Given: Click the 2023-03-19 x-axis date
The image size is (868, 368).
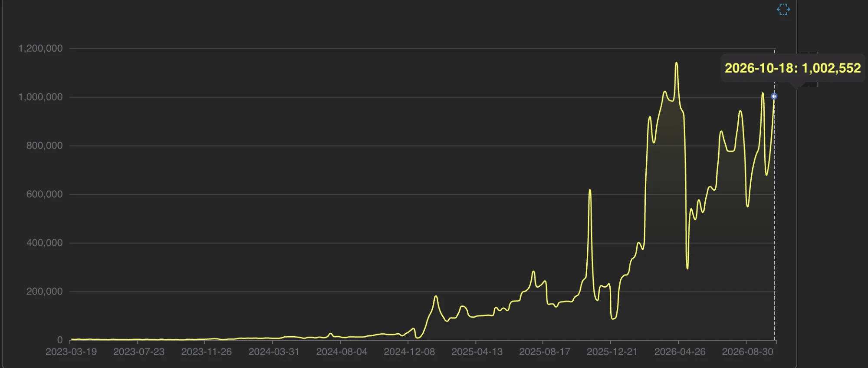Looking at the screenshot, I should tap(71, 352).
